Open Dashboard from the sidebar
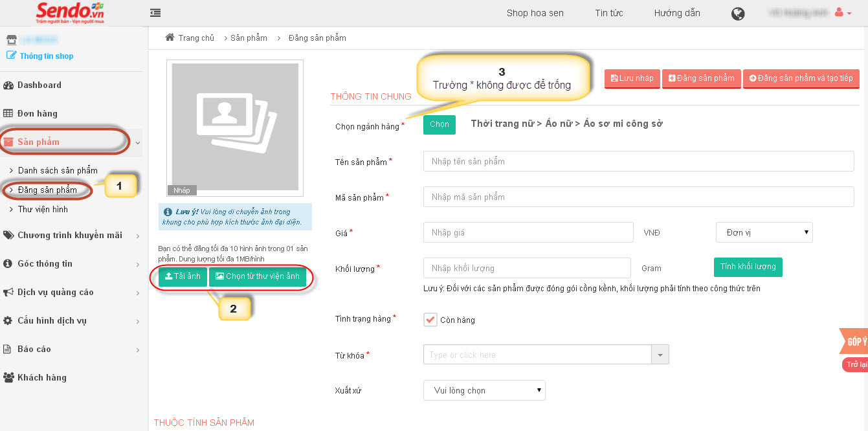The image size is (868, 431). pyautogui.click(x=39, y=85)
